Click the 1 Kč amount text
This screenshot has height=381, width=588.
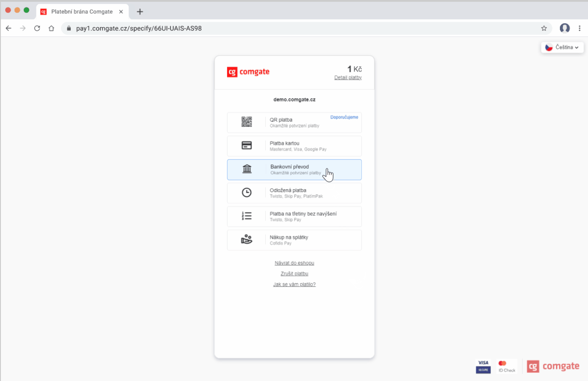(355, 69)
